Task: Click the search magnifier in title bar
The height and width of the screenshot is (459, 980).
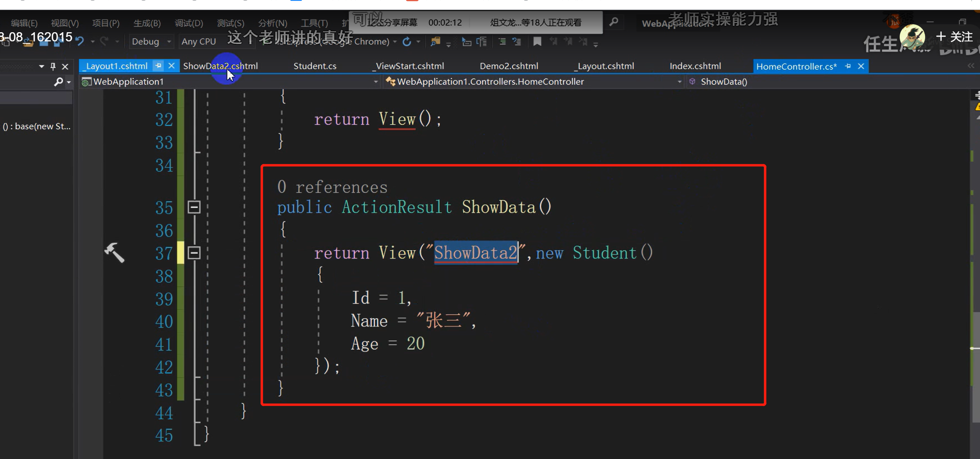Action: click(x=613, y=22)
